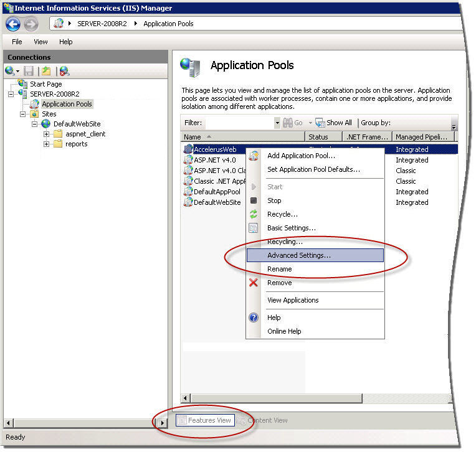Image resolution: width=476 pixels, height=452 pixels.
Task: Click the Add Application Pool menu icon
Action: pyautogui.click(x=254, y=156)
